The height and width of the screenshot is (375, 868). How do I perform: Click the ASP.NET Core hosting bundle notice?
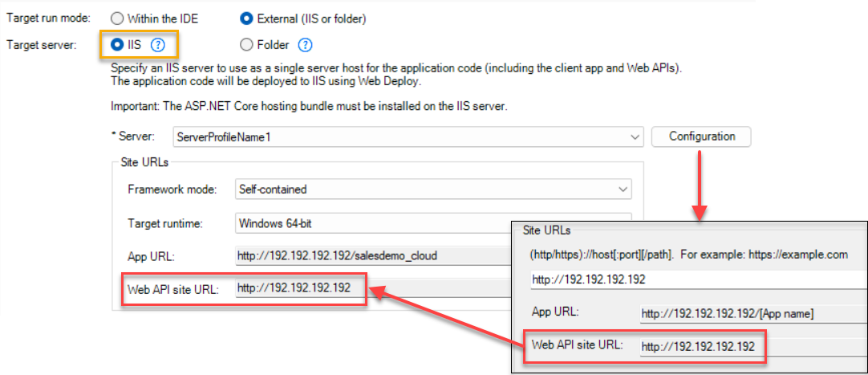click(x=309, y=106)
